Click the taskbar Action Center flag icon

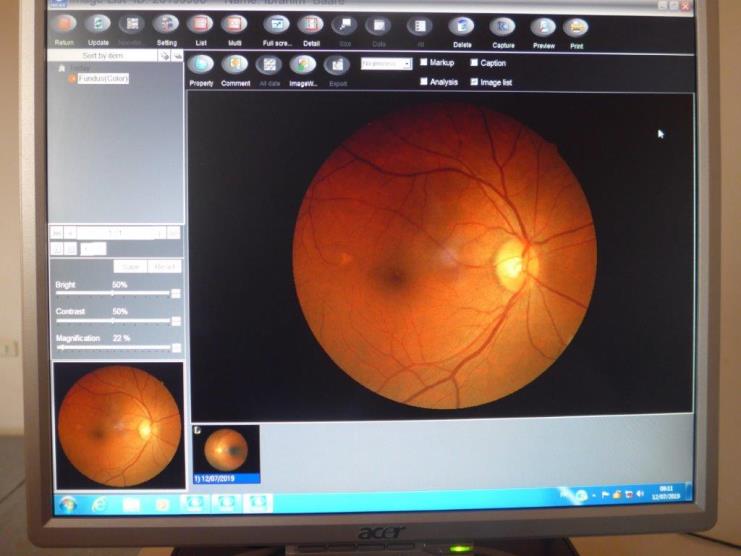[605, 495]
